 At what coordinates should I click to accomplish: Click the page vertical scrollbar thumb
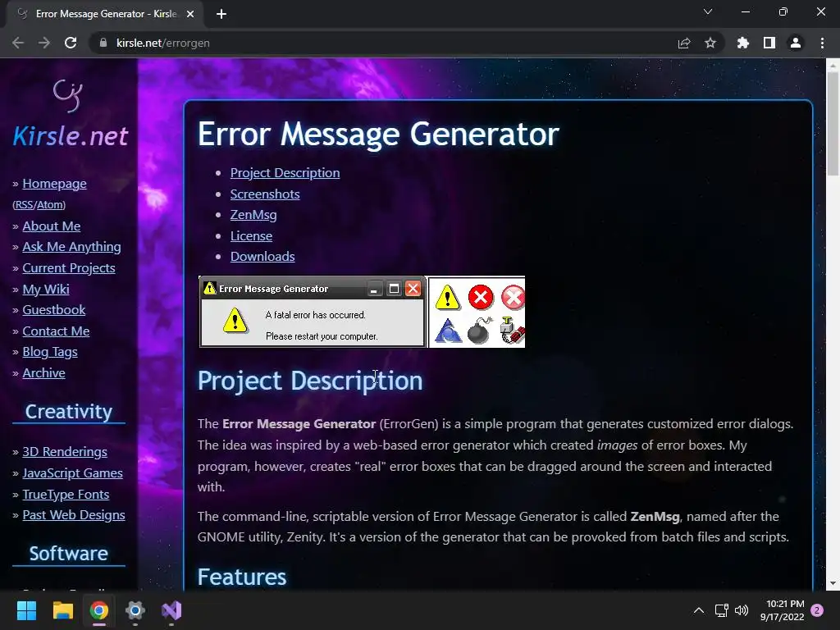click(833, 124)
